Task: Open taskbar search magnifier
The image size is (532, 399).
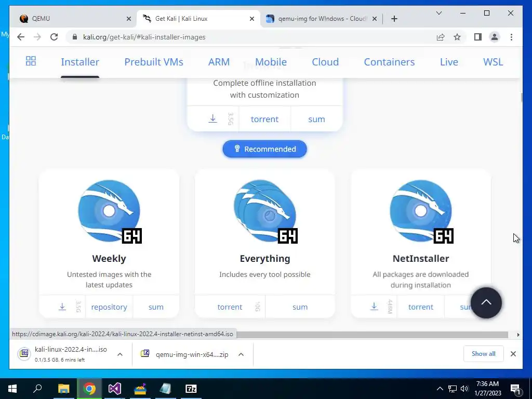Action: 37,389
